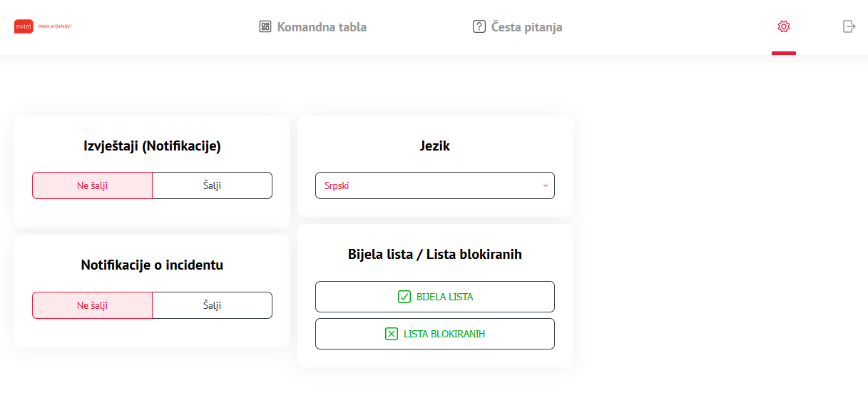868x403 pixels.
Task: Click the Jezik heading
Action: click(435, 146)
